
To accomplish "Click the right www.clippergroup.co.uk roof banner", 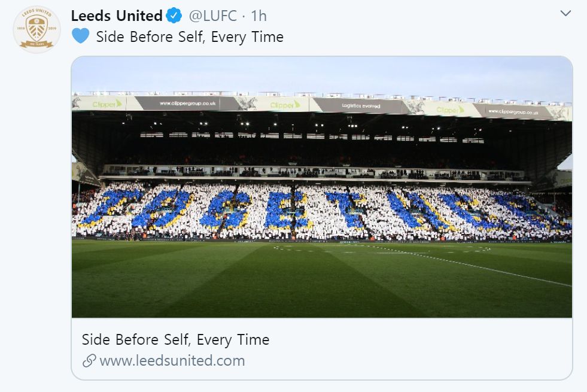I will [x=513, y=111].
